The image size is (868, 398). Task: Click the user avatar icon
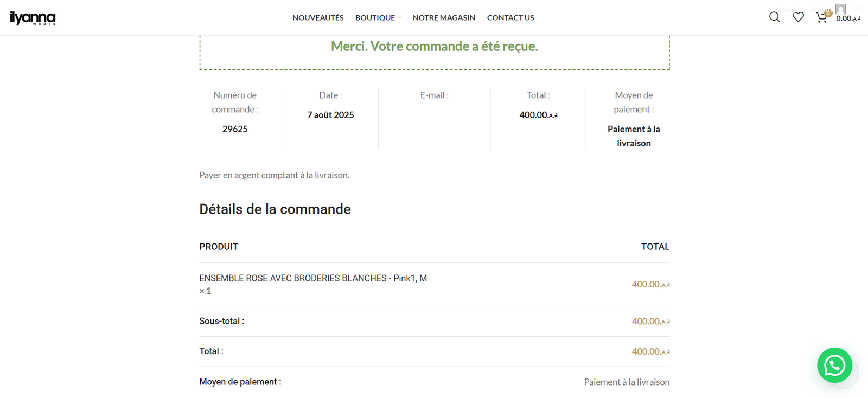point(840,9)
